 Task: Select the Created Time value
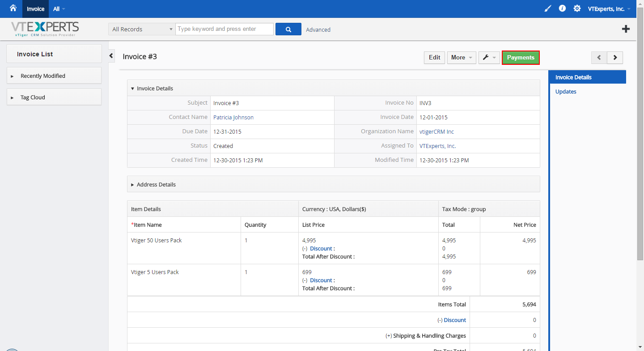tap(238, 160)
